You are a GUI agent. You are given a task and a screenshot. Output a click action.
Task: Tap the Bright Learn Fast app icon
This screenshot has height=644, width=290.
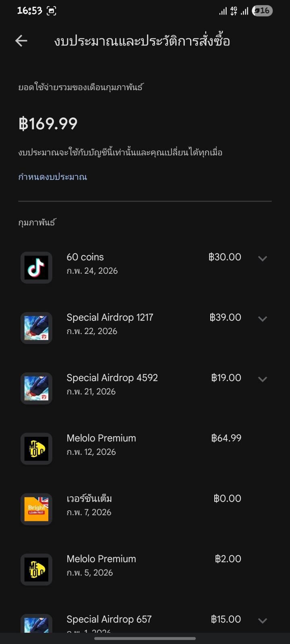pos(36,509)
